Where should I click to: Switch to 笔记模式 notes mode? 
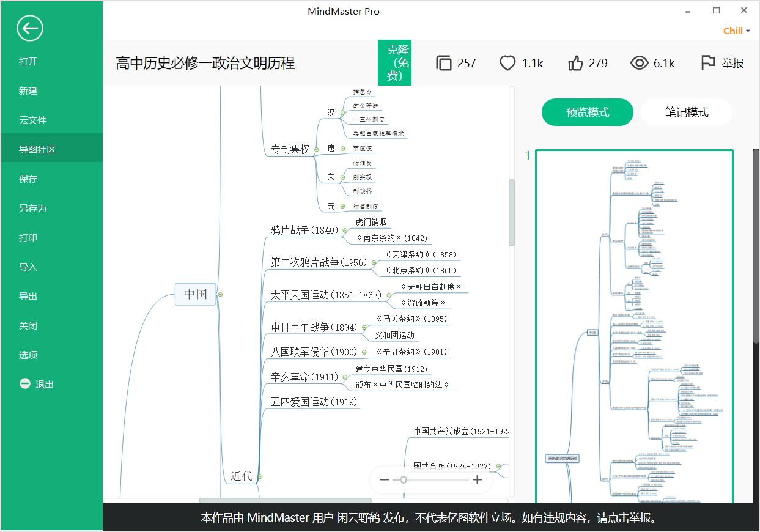tap(687, 113)
